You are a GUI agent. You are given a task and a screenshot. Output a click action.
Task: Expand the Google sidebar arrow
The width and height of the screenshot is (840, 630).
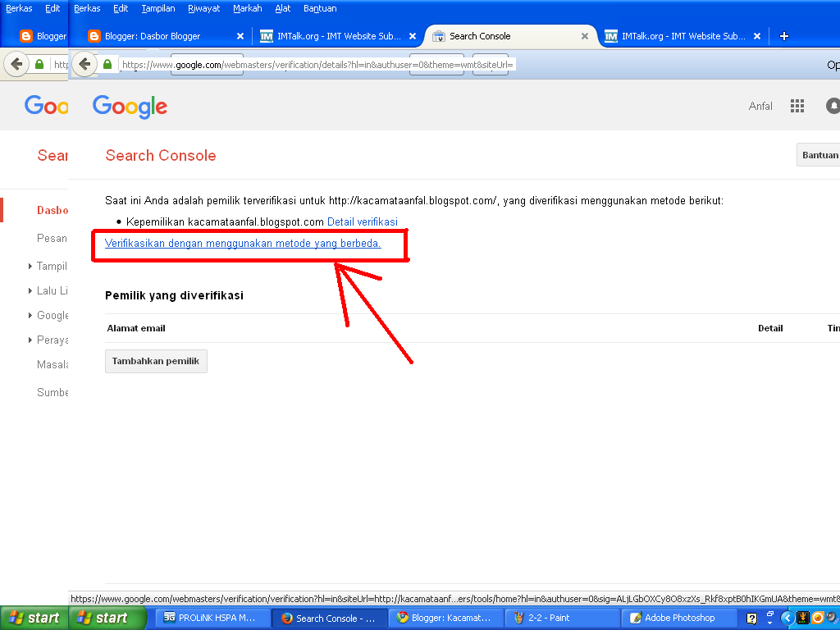30,316
